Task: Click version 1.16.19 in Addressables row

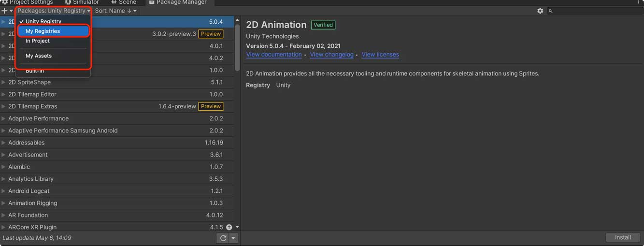Action: pos(214,143)
